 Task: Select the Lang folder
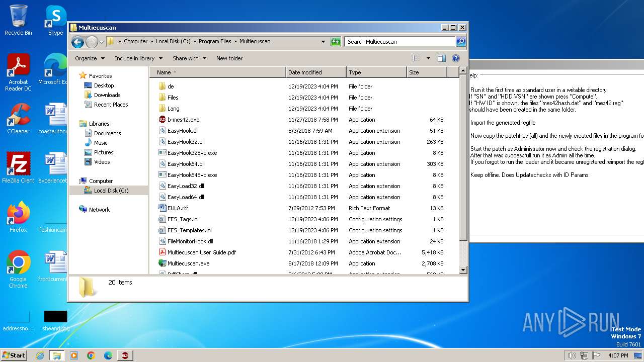(x=173, y=109)
